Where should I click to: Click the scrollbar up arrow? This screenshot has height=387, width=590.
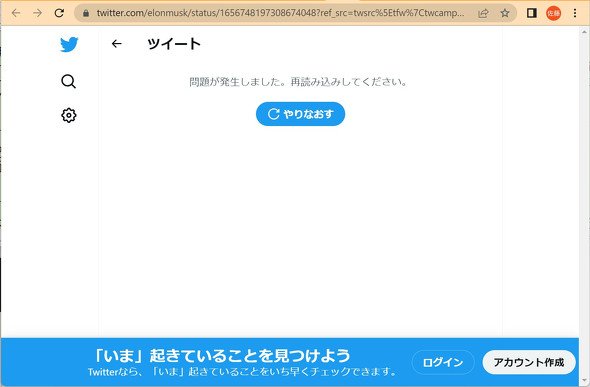[584, 32]
